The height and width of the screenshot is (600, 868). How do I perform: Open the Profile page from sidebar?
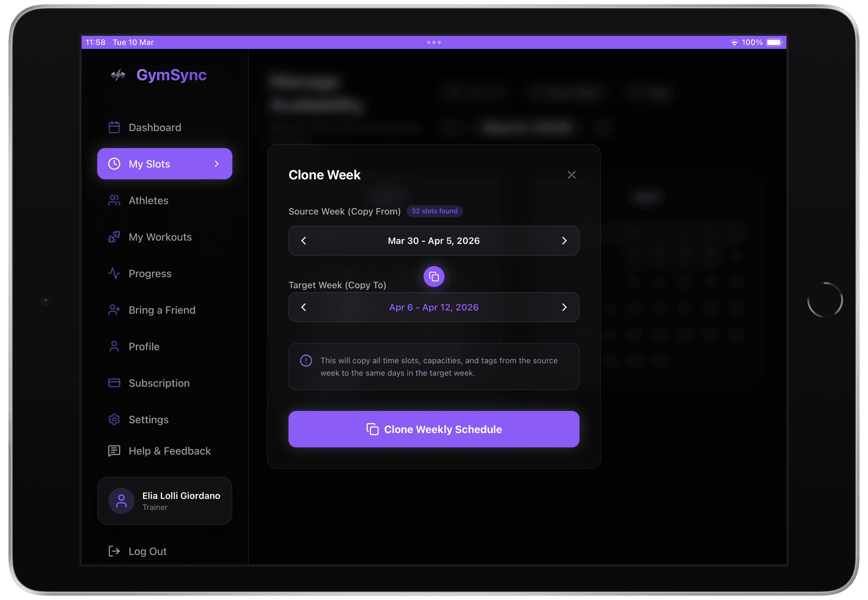click(x=144, y=346)
